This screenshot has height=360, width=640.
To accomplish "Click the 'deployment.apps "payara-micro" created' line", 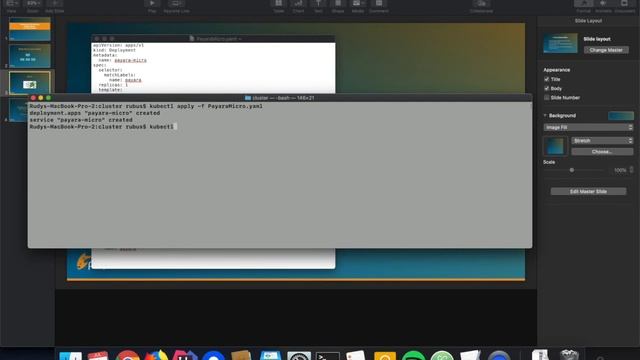I will (x=95, y=113).
